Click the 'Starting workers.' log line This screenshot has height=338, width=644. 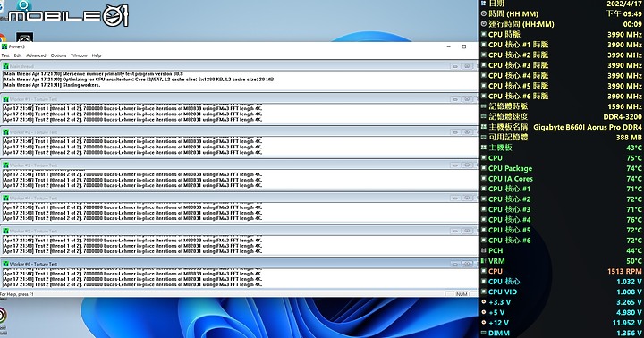click(x=52, y=85)
